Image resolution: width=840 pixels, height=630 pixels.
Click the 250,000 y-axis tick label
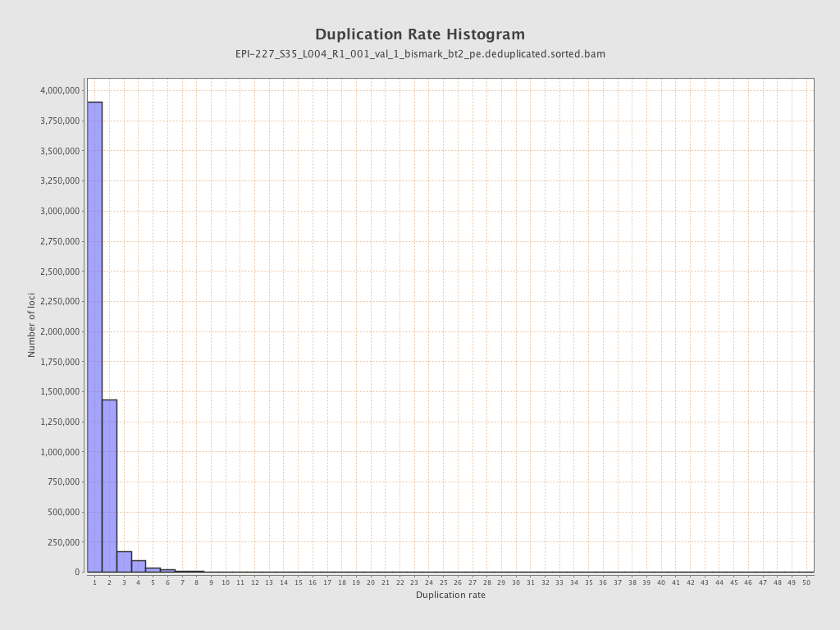pos(64,542)
